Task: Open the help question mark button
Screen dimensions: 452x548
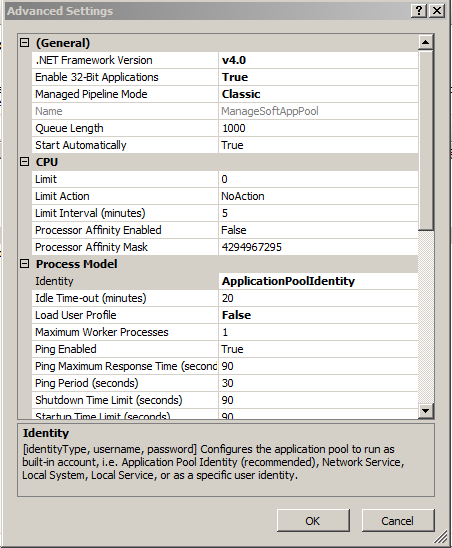Action: [x=418, y=11]
